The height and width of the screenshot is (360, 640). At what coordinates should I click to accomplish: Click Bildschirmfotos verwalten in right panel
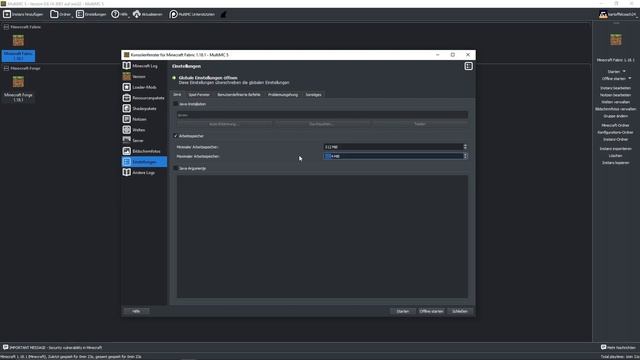pyautogui.click(x=616, y=109)
